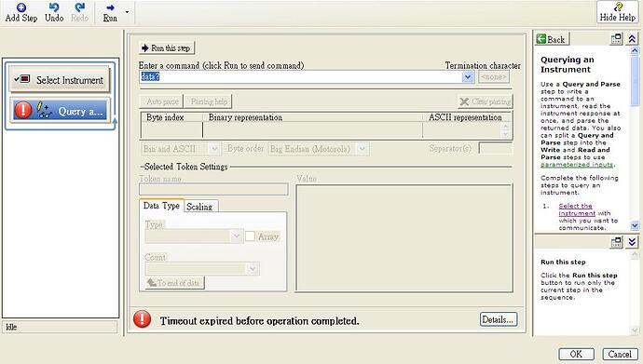Expand the lower help section with double chevron
Viewport: 643px width, 364px height.
pos(632,242)
